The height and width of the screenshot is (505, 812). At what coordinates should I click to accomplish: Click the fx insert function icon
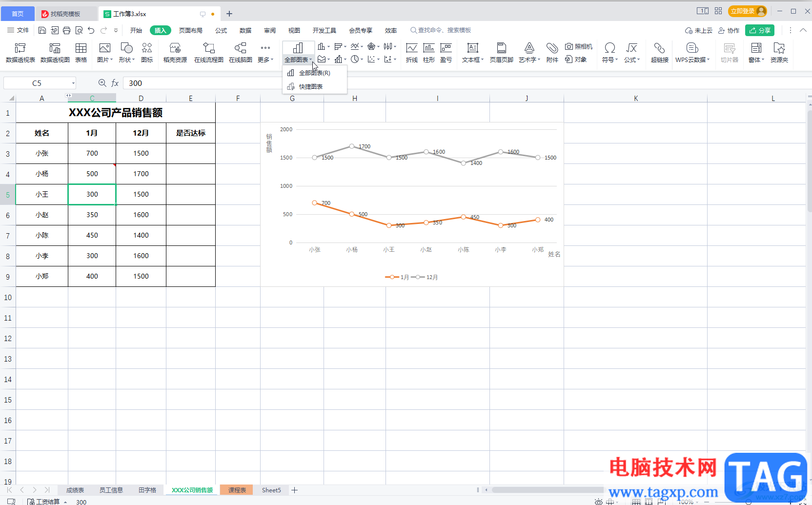115,83
